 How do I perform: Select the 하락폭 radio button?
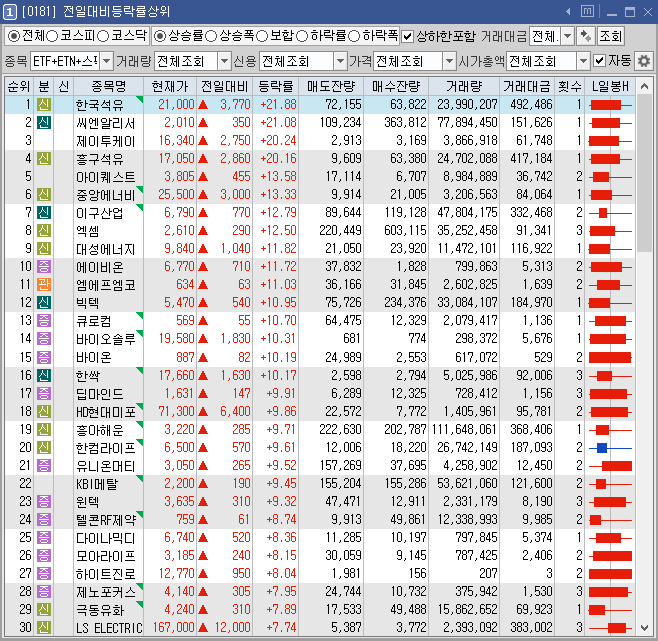point(354,36)
